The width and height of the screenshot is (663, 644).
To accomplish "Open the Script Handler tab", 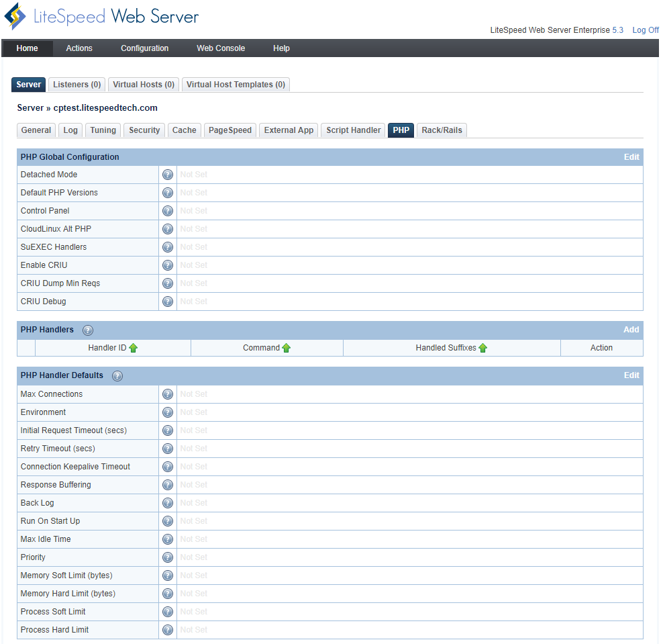I will (x=354, y=130).
